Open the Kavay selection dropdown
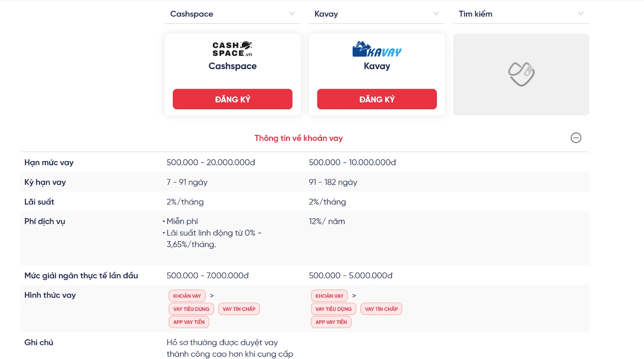The width and height of the screenshot is (644, 359). tap(377, 14)
